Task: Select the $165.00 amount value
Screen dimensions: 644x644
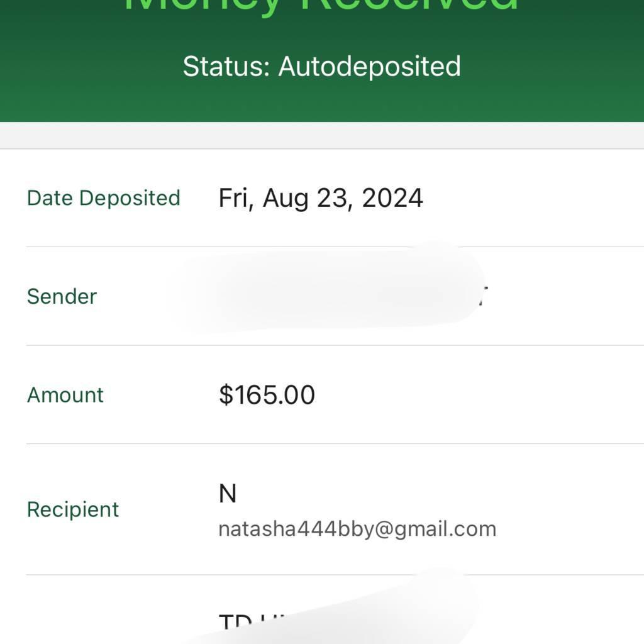Action: pyautogui.click(x=267, y=395)
